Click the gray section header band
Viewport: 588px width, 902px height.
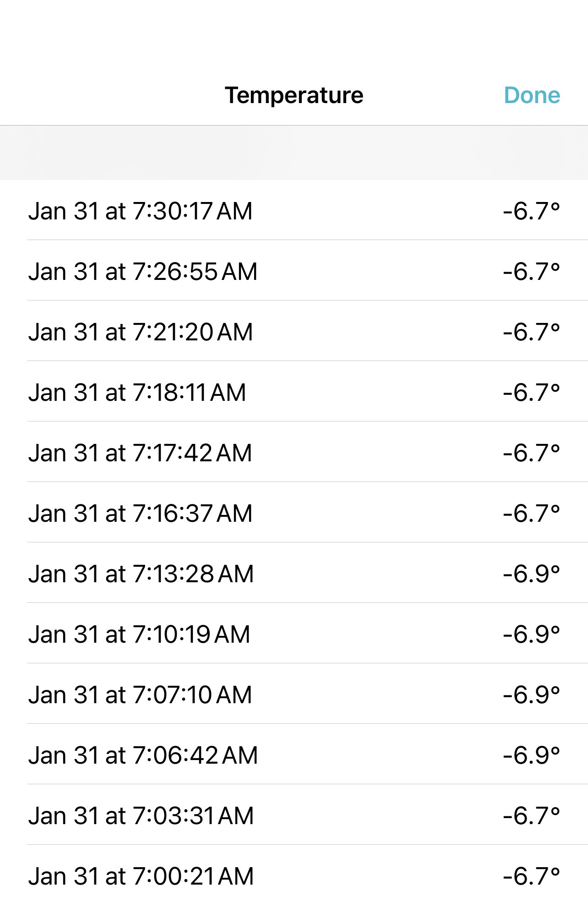tap(294, 153)
